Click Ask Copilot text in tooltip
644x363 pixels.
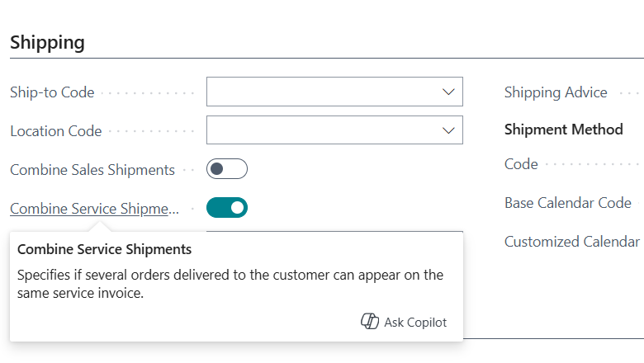[415, 323]
